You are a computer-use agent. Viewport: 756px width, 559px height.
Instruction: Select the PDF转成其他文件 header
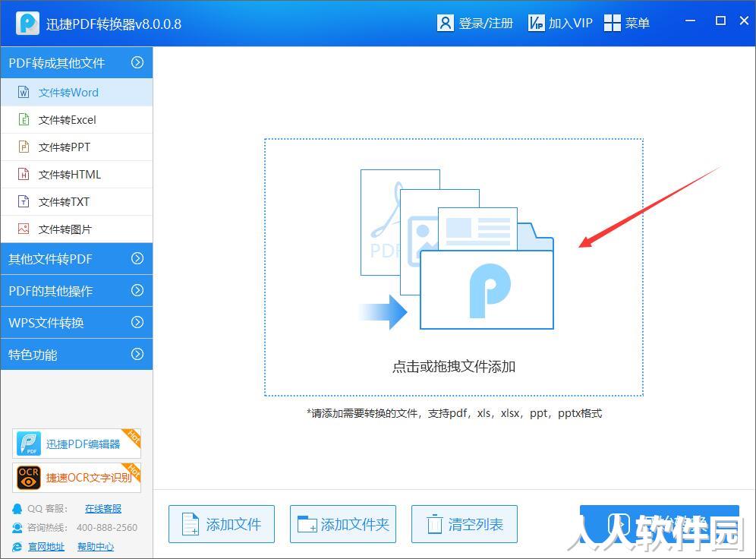[x=77, y=62]
